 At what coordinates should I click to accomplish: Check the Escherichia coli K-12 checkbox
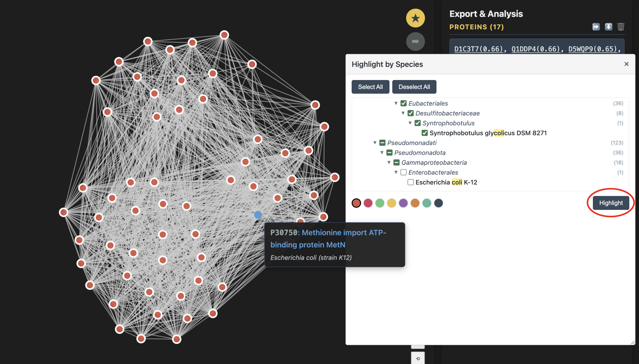[x=410, y=182]
